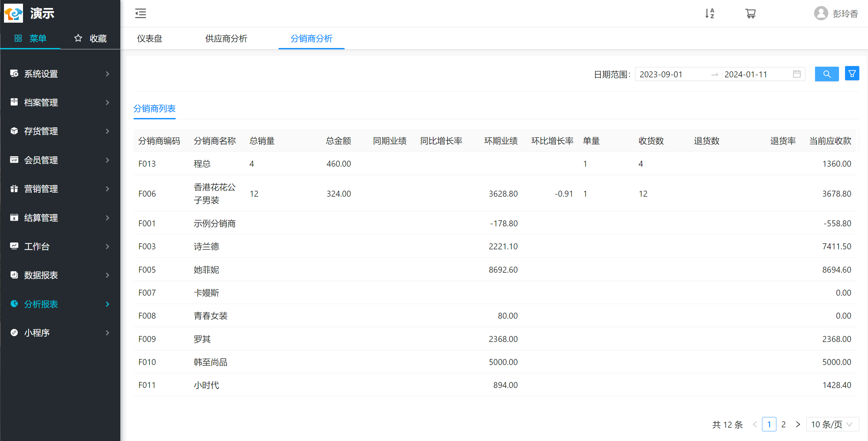Click the 系统设置 gear icon
The width and height of the screenshot is (868, 441).
click(14, 73)
